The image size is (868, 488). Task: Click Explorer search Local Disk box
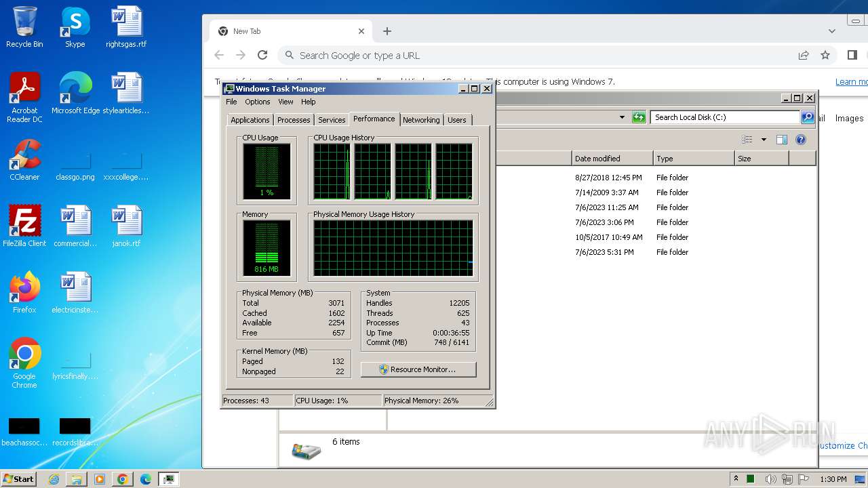point(724,117)
